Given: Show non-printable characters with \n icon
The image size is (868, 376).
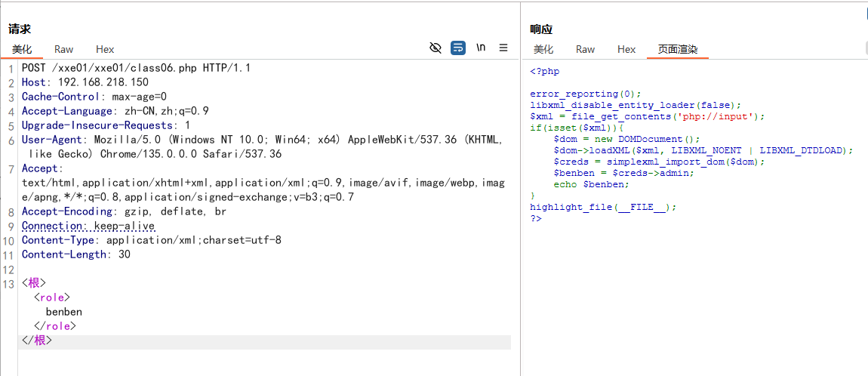Looking at the screenshot, I should pos(481,48).
